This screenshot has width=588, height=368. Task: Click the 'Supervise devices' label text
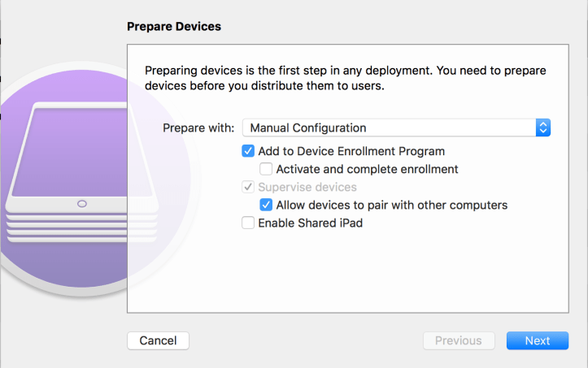click(307, 187)
